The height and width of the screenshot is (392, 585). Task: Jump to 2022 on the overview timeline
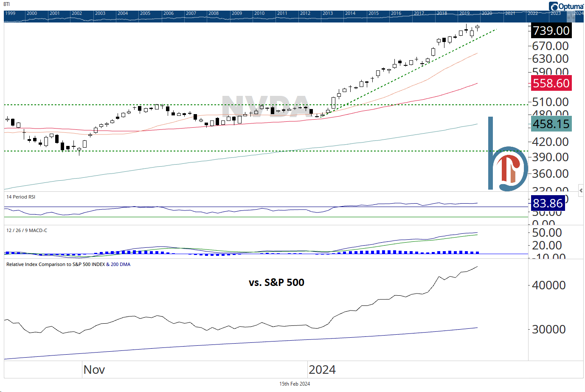pos(533,13)
